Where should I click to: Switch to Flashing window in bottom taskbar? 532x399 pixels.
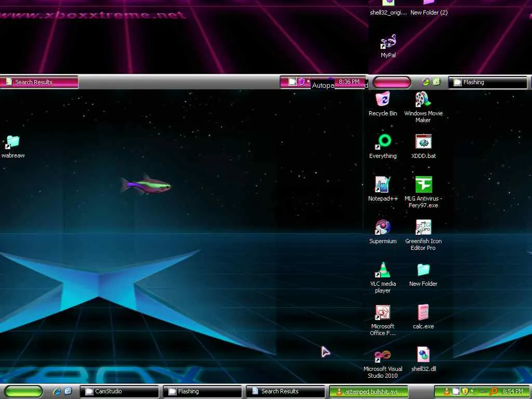[203, 392]
